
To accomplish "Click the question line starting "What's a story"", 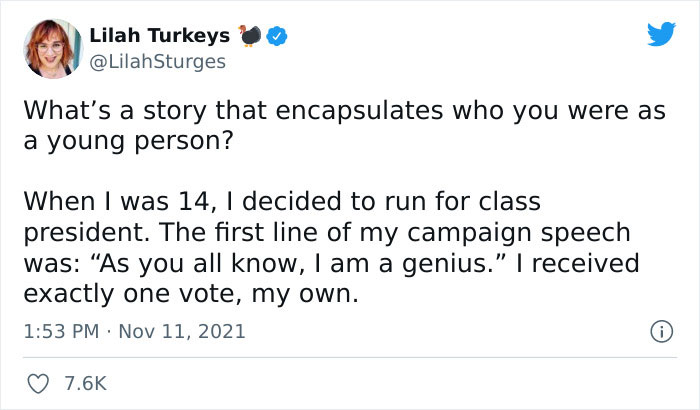I will [344, 111].
